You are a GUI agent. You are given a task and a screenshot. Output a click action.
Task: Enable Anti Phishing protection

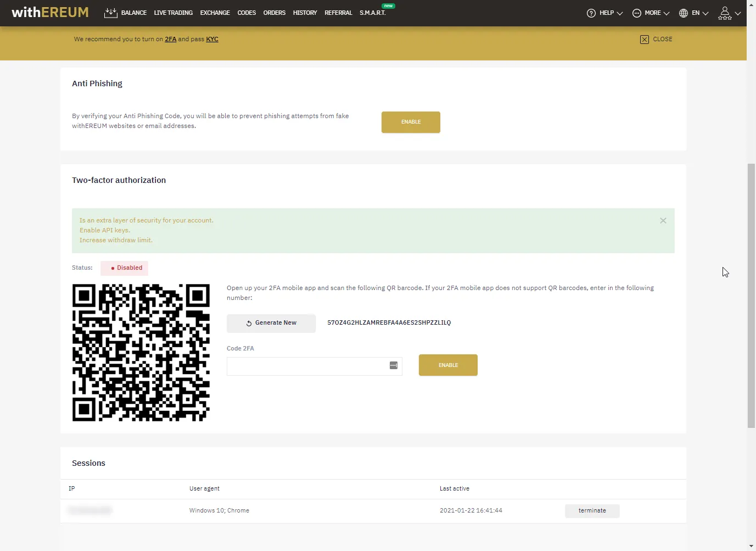pyautogui.click(x=411, y=122)
